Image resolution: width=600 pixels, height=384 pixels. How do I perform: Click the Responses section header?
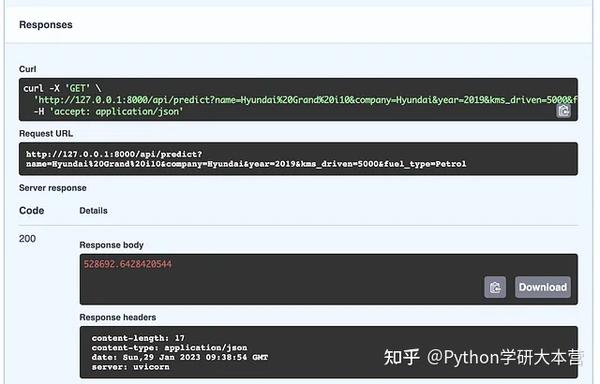coord(46,25)
